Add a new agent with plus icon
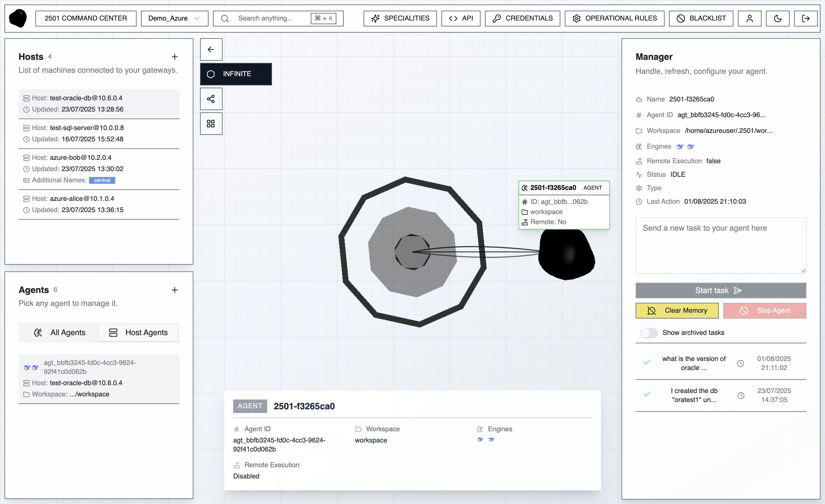 [174, 290]
